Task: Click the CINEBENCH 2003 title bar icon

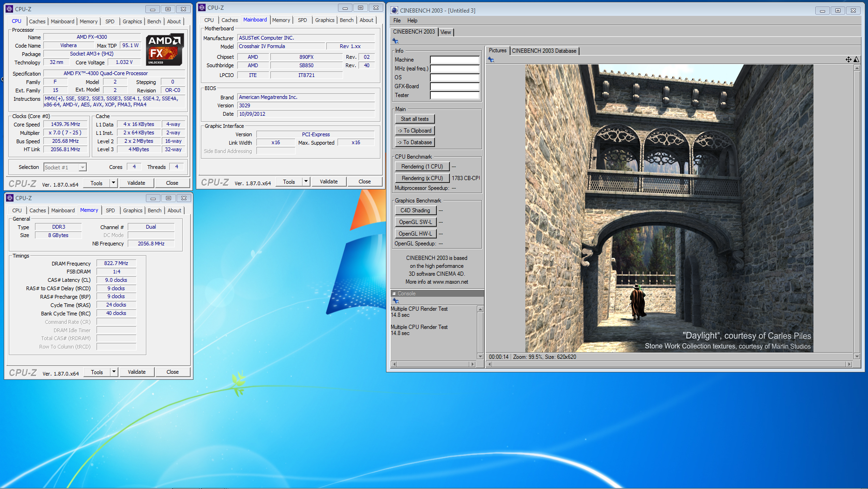Action: [394, 10]
